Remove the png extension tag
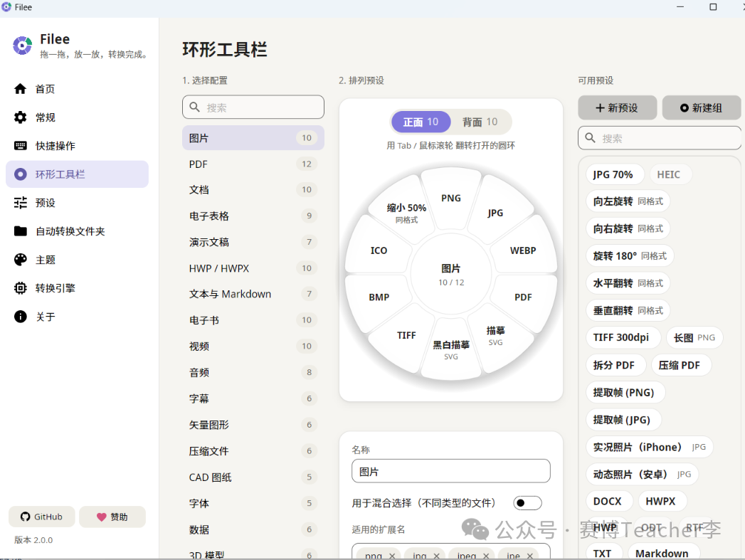 (x=392, y=555)
